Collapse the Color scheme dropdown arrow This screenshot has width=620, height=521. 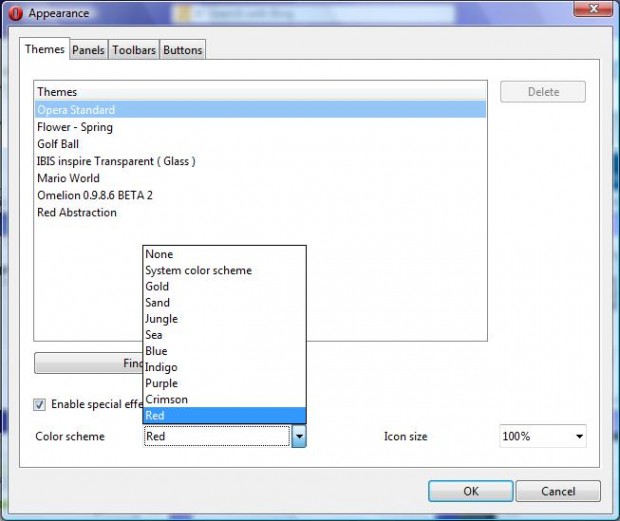pos(299,436)
